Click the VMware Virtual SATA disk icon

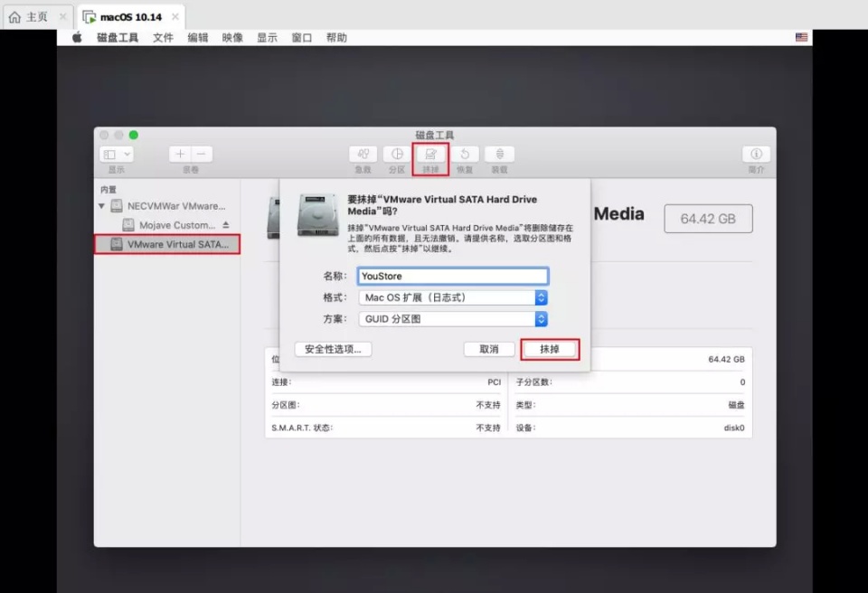tap(117, 244)
